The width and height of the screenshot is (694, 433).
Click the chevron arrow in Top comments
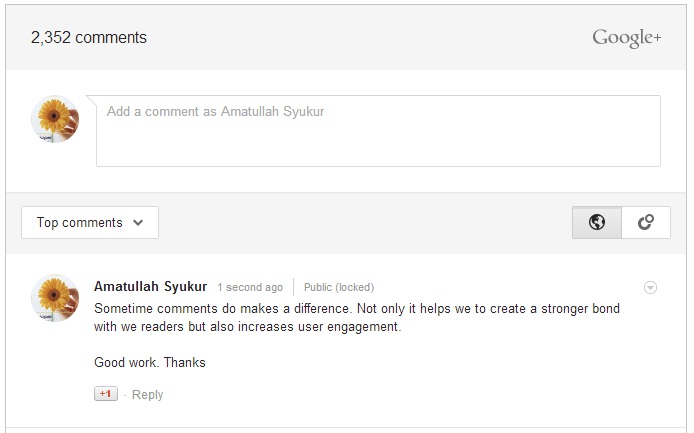(138, 223)
